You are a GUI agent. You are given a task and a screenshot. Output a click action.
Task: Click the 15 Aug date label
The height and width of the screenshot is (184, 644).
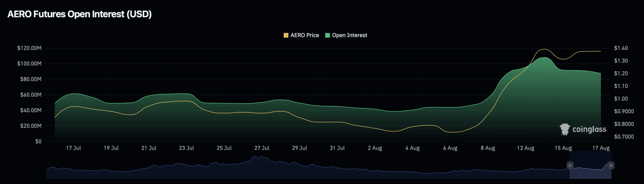563,148
